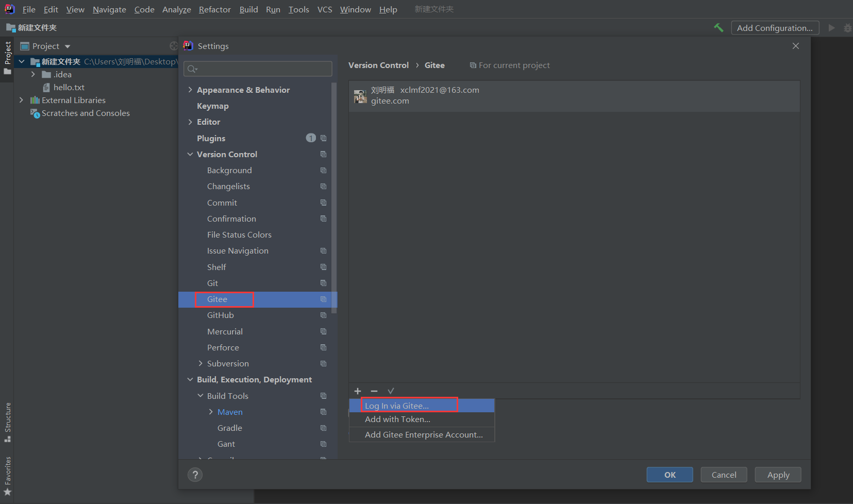853x504 pixels.
Task: Click the settings tree scrollbar
Action: click(334, 198)
